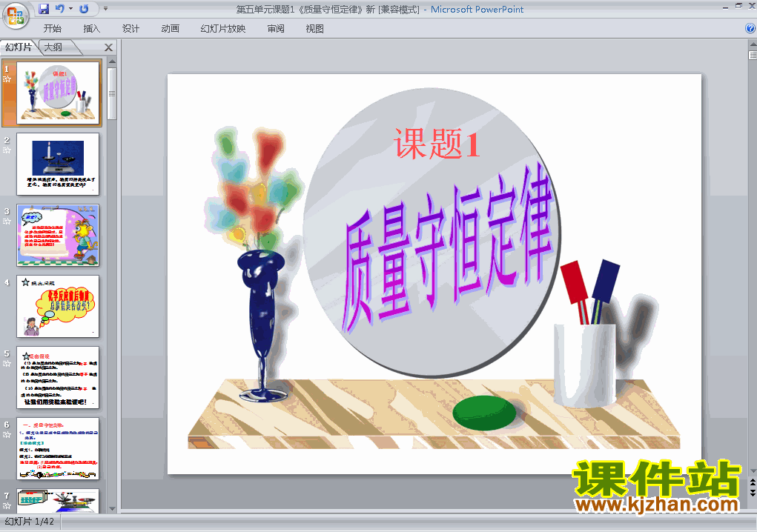The height and width of the screenshot is (532, 757).
Task: Click animation star icon beside slide 5
Action: [x=7, y=364]
